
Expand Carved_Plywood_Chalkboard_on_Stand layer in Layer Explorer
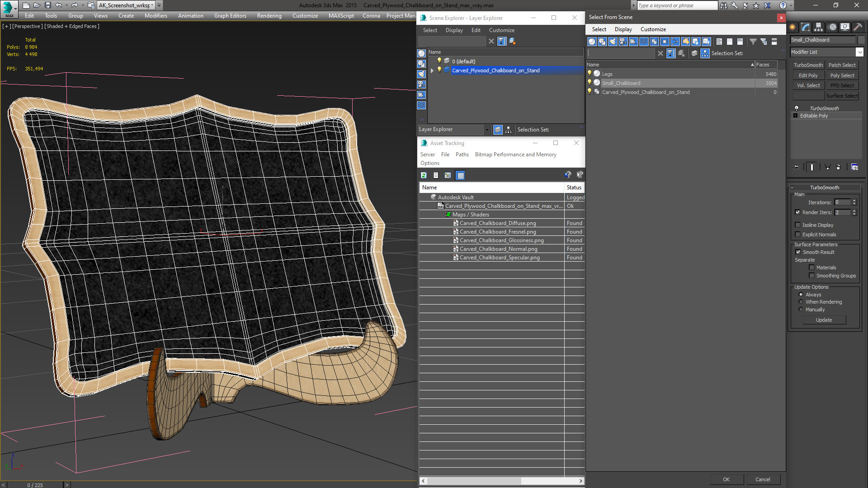[x=432, y=70]
